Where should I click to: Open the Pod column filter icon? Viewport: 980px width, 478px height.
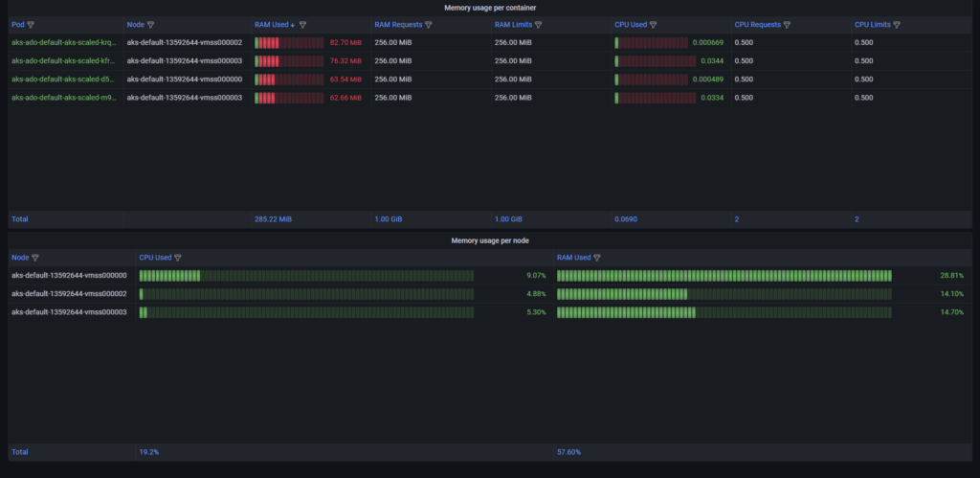point(31,25)
